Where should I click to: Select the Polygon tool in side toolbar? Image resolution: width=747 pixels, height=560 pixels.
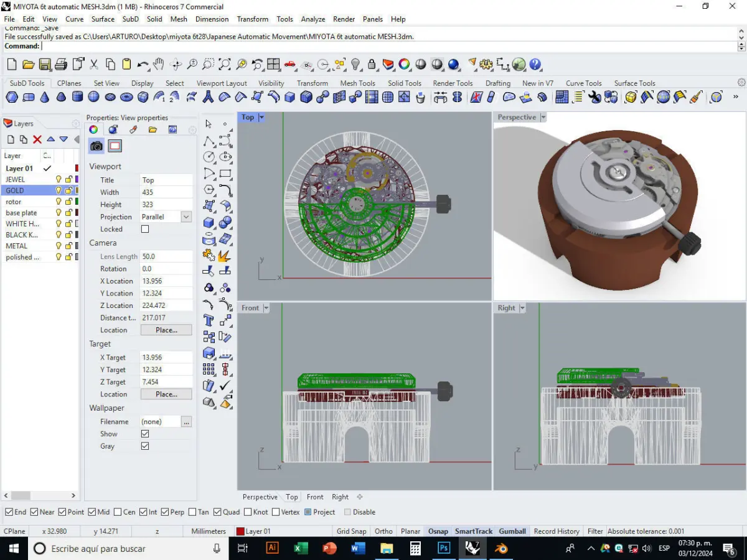pyautogui.click(x=209, y=189)
